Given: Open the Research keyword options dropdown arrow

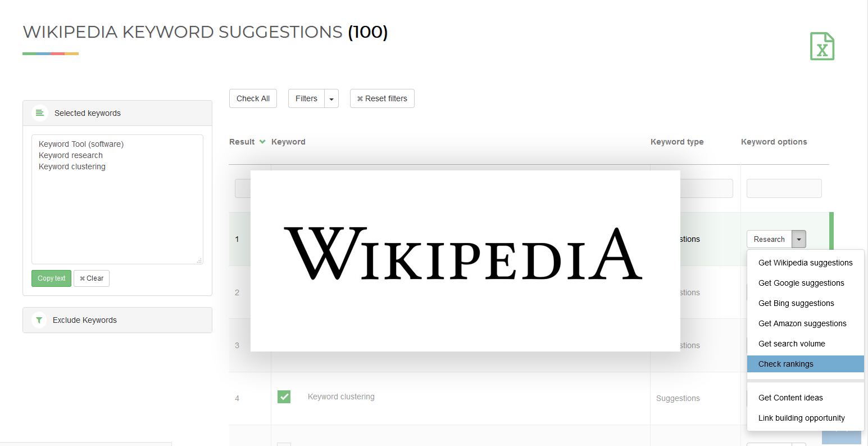Looking at the screenshot, I should [798, 239].
